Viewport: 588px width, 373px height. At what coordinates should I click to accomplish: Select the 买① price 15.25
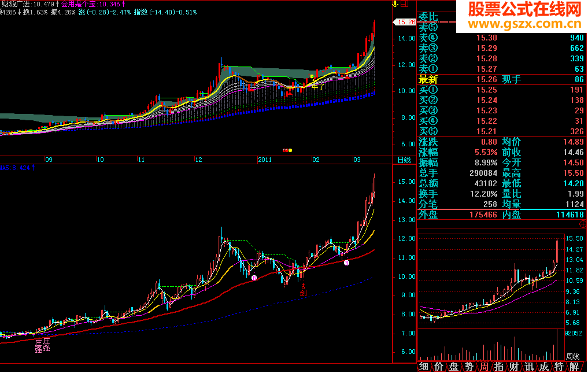click(487, 90)
